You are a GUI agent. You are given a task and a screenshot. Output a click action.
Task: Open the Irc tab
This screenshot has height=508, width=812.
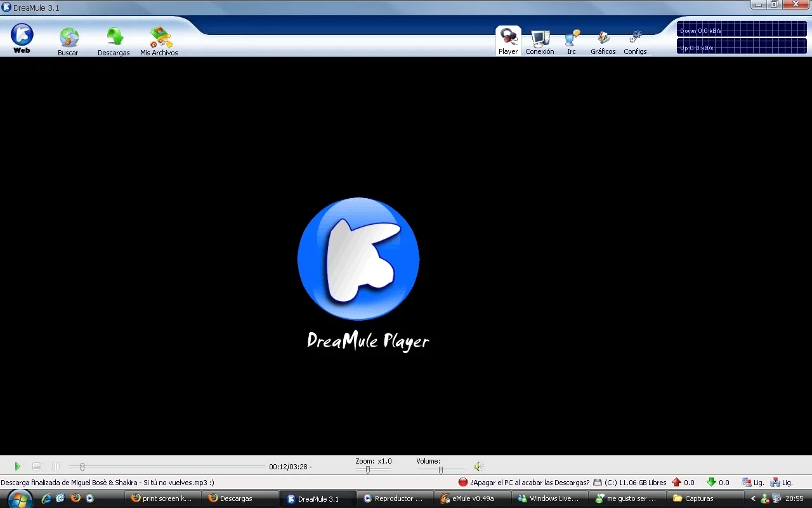572,42
